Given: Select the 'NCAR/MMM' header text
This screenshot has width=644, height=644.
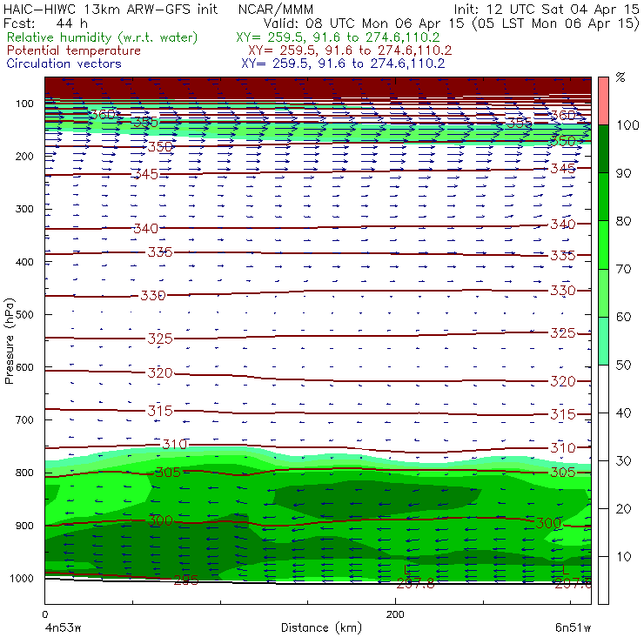Looking at the screenshot, I should (x=276, y=9).
